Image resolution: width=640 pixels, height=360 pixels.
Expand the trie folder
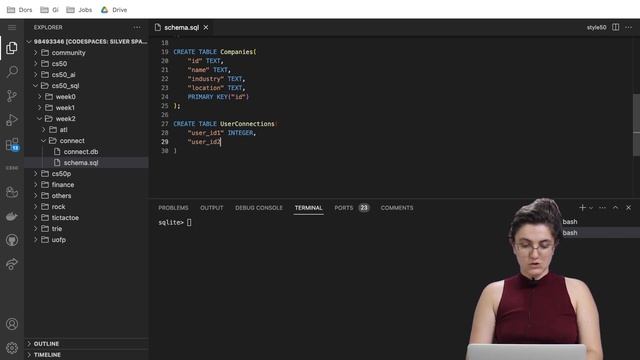click(87, 229)
